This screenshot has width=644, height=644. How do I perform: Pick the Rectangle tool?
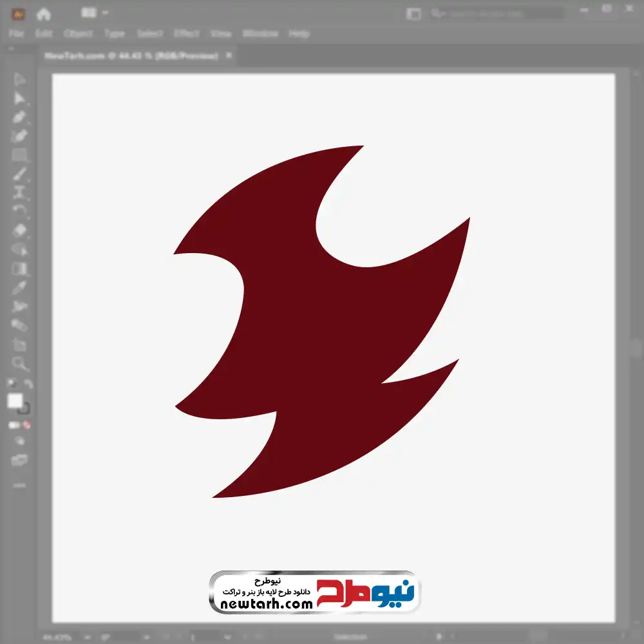[x=20, y=155]
